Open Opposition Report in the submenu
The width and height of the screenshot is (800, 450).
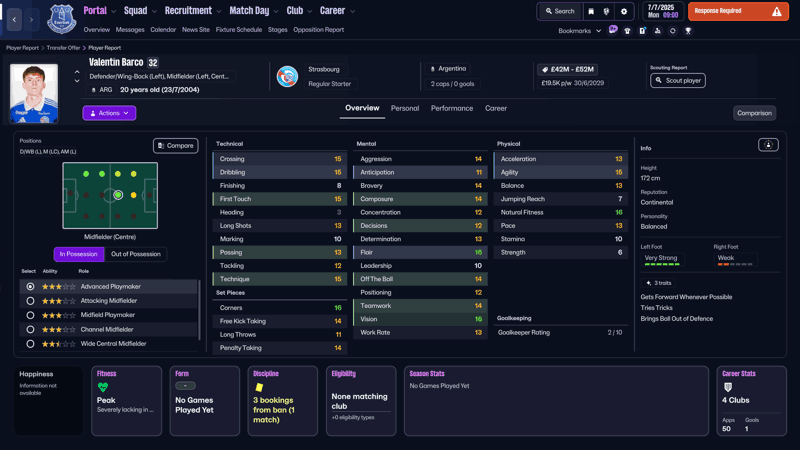(318, 30)
